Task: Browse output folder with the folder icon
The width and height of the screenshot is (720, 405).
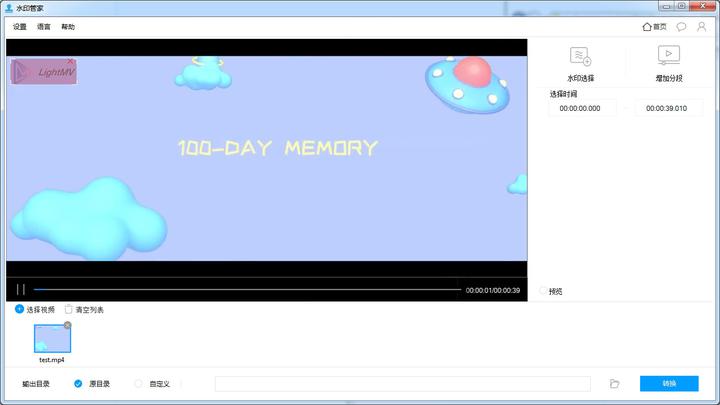Action: pos(614,383)
